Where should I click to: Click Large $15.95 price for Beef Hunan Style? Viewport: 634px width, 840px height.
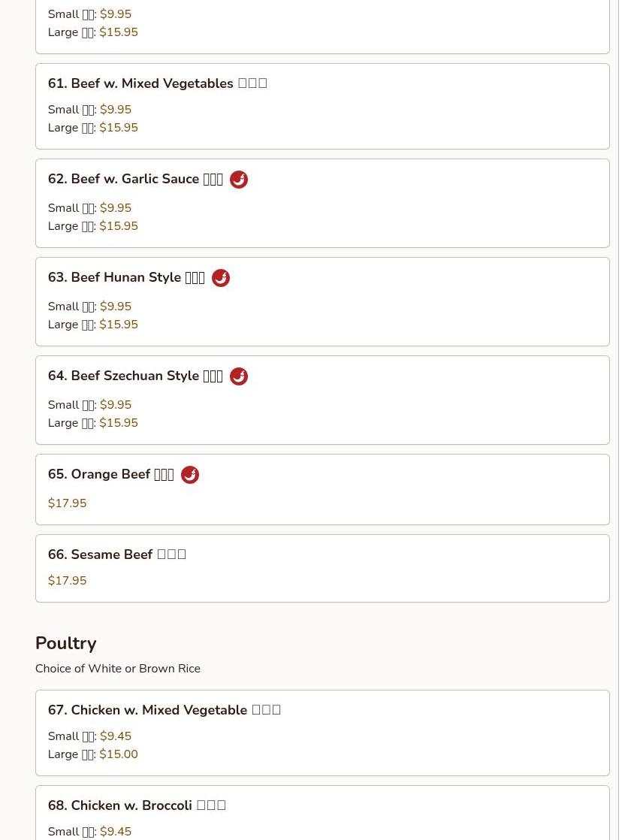pos(92,325)
